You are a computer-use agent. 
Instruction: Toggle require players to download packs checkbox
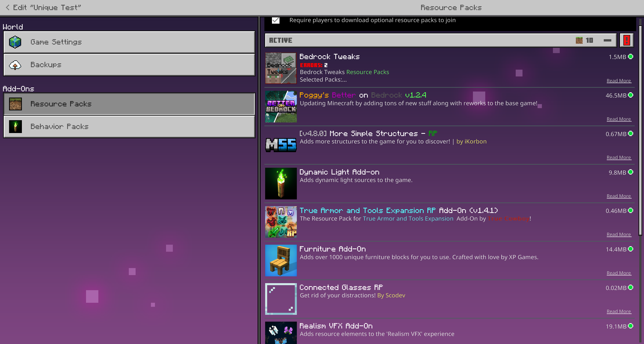point(276,20)
